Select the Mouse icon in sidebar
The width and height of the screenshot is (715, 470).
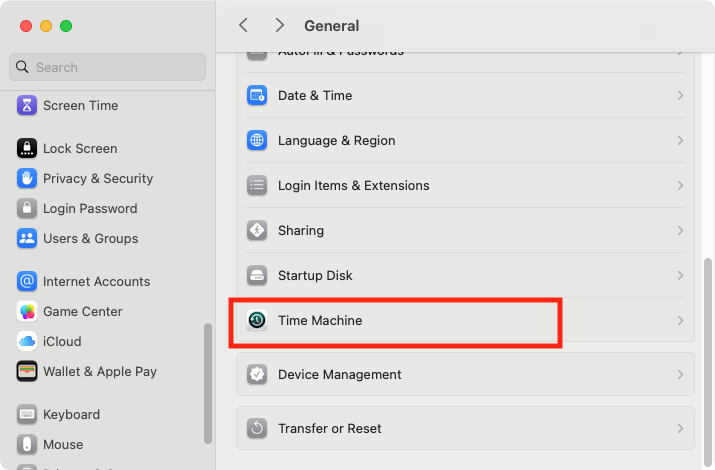pyautogui.click(x=27, y=444)
